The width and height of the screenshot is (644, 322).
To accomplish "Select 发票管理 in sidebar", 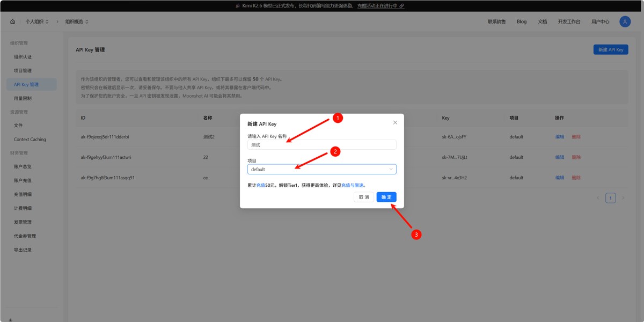I will 32,222.
